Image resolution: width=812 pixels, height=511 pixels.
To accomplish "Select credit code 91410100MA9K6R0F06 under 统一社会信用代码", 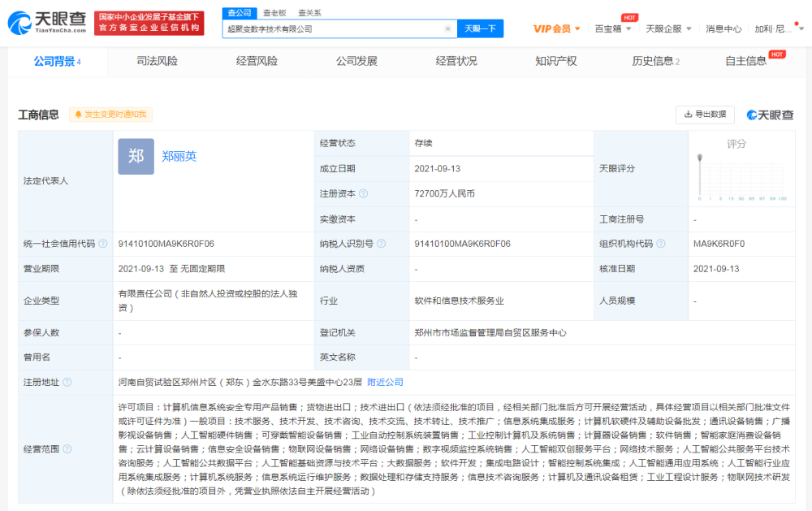I will (x=166, y=244).
